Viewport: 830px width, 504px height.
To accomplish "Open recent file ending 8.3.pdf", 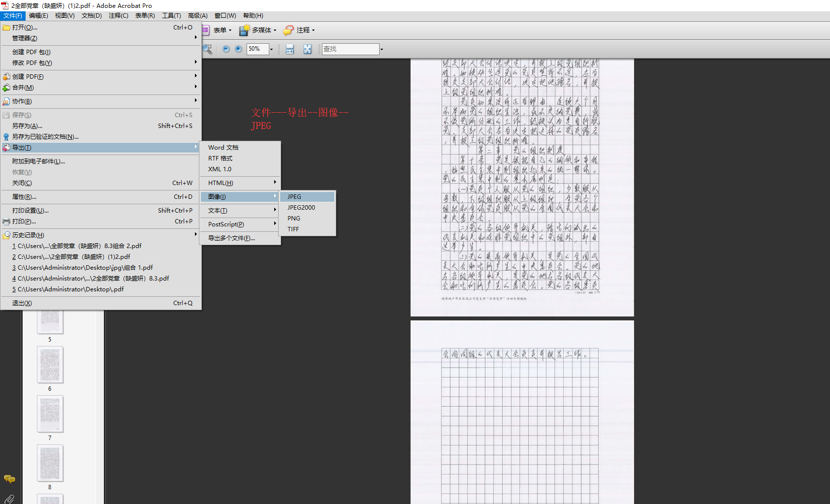I will (100, 278).
